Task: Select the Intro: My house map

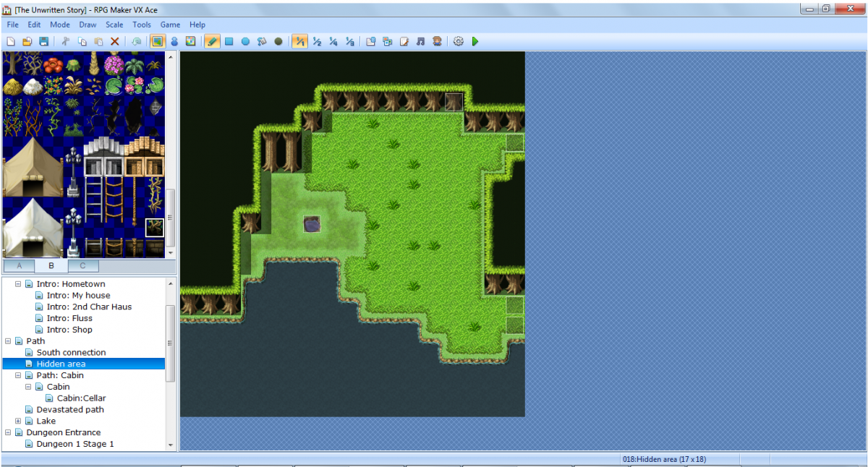Action: (78, 296)
